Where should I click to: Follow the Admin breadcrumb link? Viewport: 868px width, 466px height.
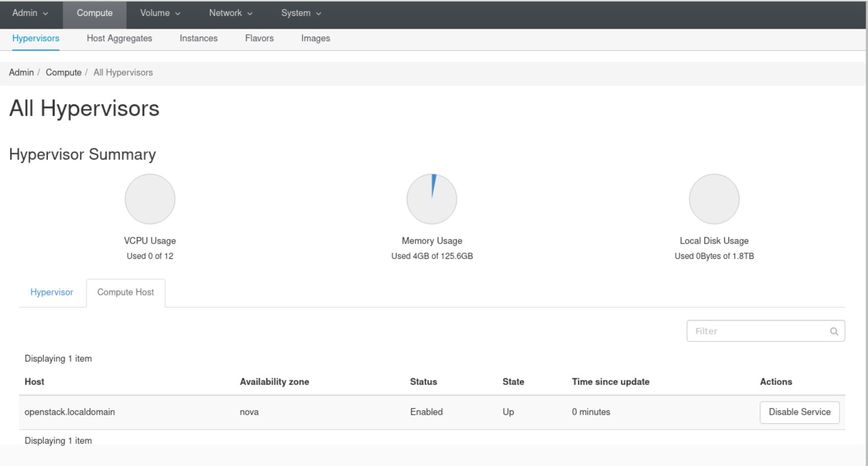pyautogui.click(x=21, y=72)
